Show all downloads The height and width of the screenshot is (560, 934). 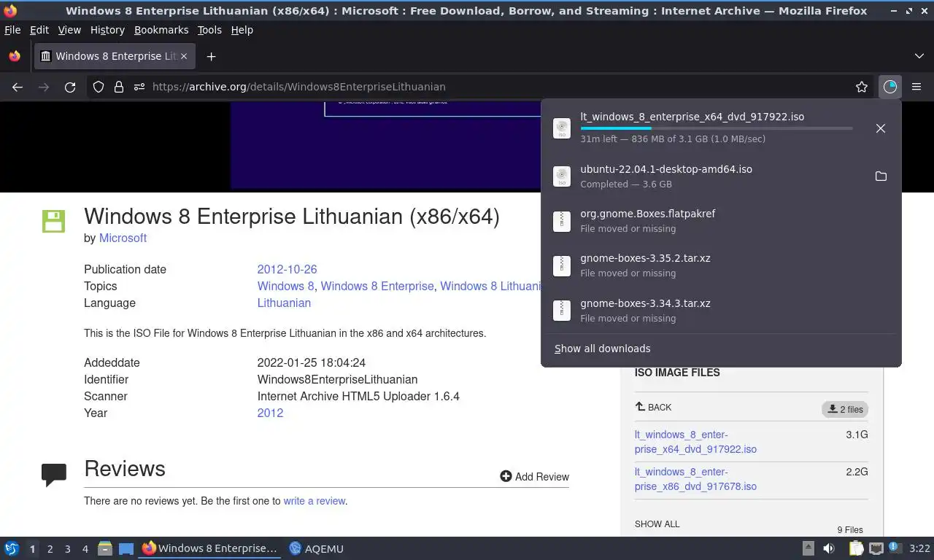tap(602, 349)
